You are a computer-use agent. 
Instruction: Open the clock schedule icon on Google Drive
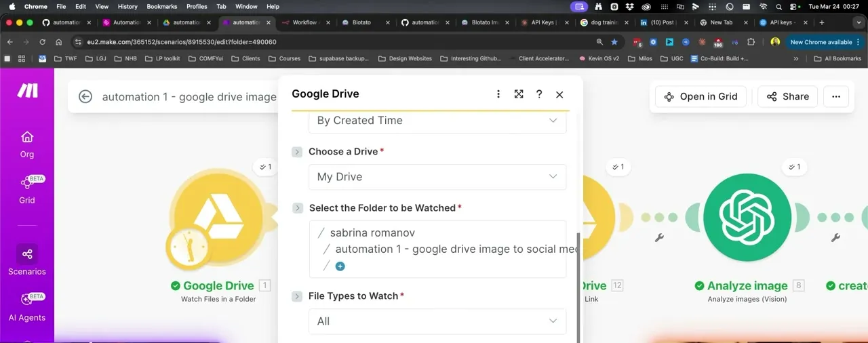pos(191,247)
